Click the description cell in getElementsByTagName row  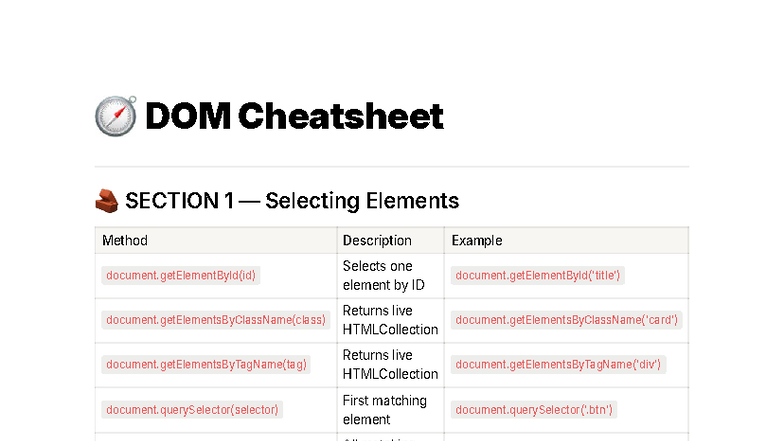[390, 365]
